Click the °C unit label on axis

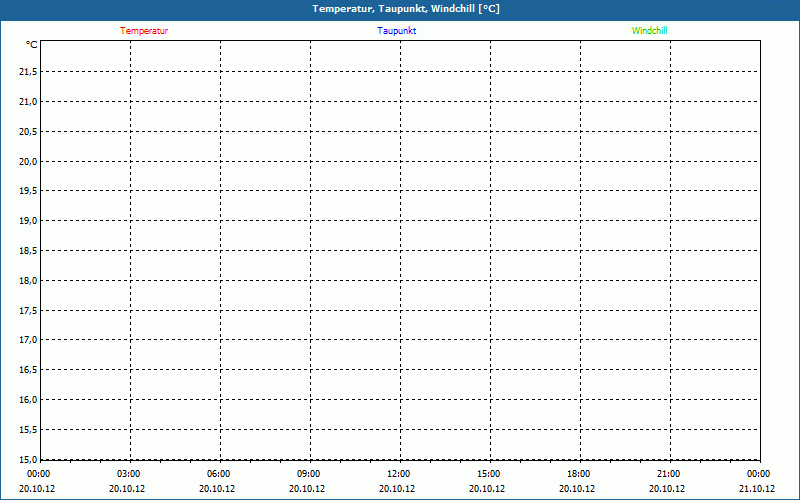[32, 45]
